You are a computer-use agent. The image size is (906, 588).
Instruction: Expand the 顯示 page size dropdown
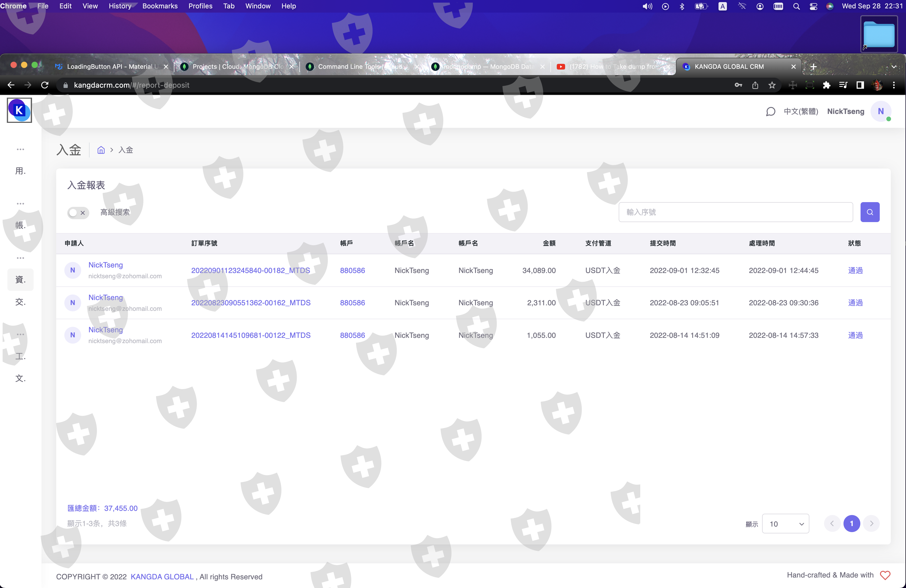[x=785, y=524]
